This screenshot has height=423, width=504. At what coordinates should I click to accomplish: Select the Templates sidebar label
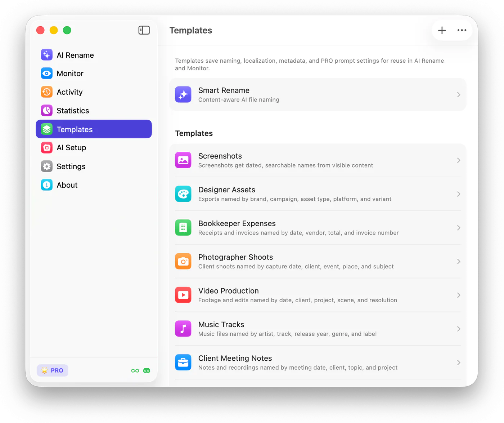[x=75, y=129]
